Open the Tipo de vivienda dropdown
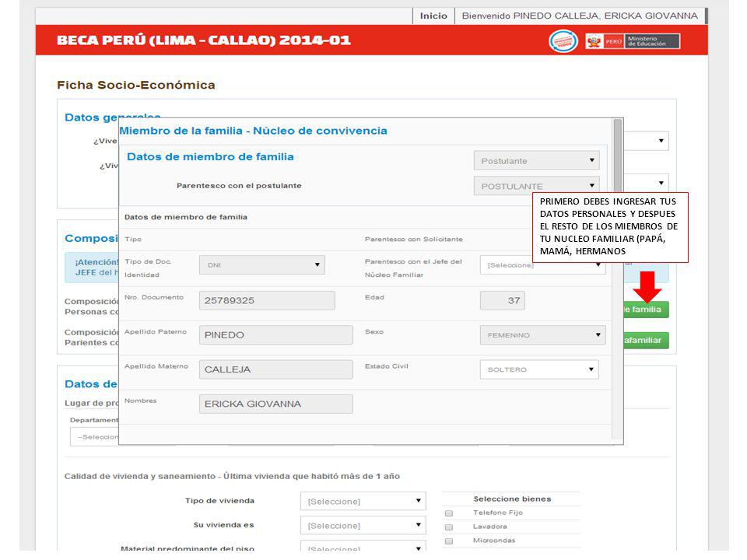The image size is (747, 560). (363, 501)
